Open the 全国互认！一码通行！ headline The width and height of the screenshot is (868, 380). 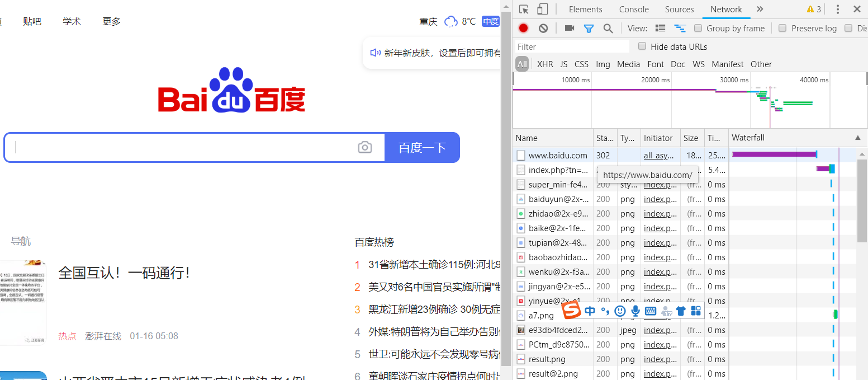pos(124,273)
